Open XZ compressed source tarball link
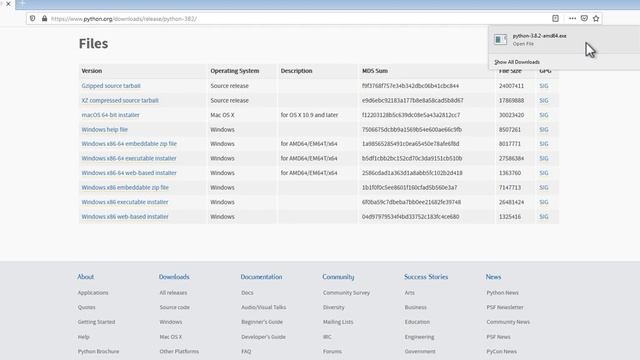 click(x=120, y=100)
